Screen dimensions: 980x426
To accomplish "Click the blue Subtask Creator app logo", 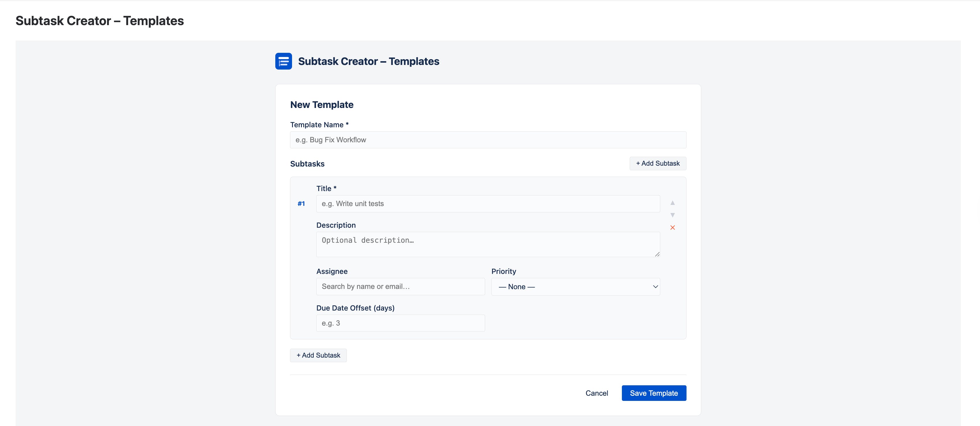I will [283, 61].
